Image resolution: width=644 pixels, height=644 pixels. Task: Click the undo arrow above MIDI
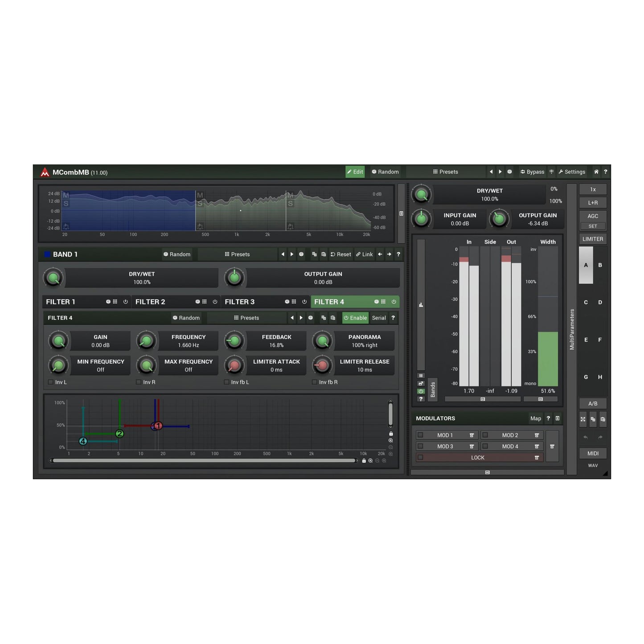(x=586, y=437)
